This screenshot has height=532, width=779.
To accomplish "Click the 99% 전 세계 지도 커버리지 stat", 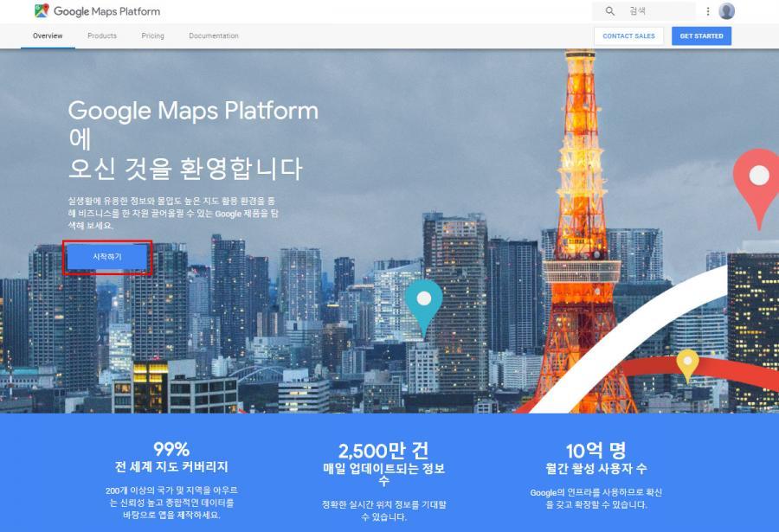I will coord(171,458).
